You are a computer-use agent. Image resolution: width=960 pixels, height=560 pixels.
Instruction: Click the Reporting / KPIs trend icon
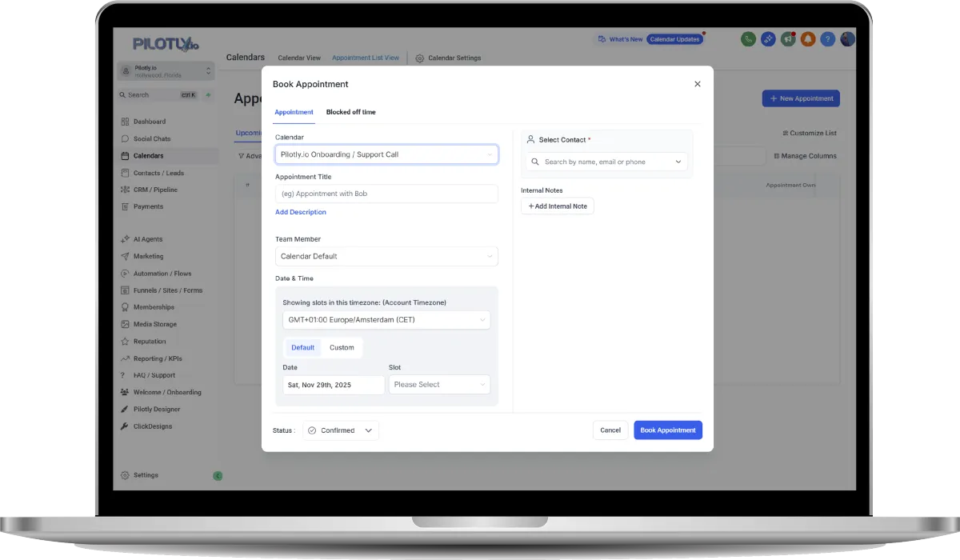point(125,358)
